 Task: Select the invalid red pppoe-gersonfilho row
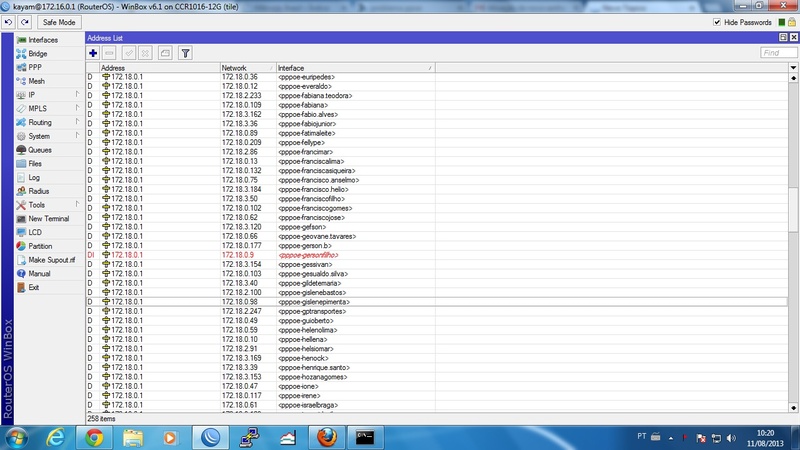(437, 255)
